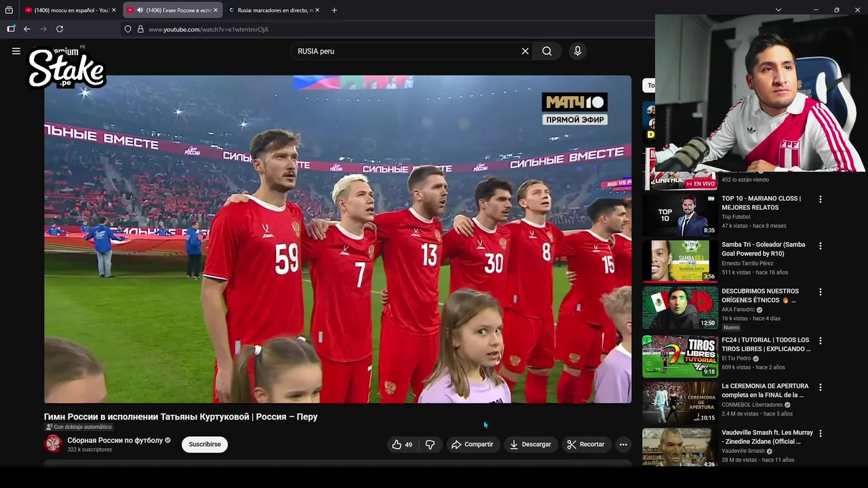Click the El Tio Pedro channel name

coord(736,359)
